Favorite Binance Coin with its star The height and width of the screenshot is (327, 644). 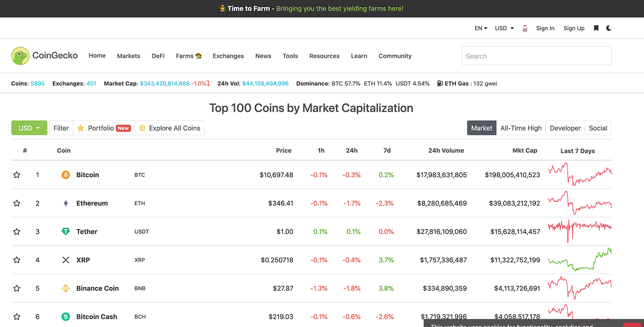[x=17, y=288]
